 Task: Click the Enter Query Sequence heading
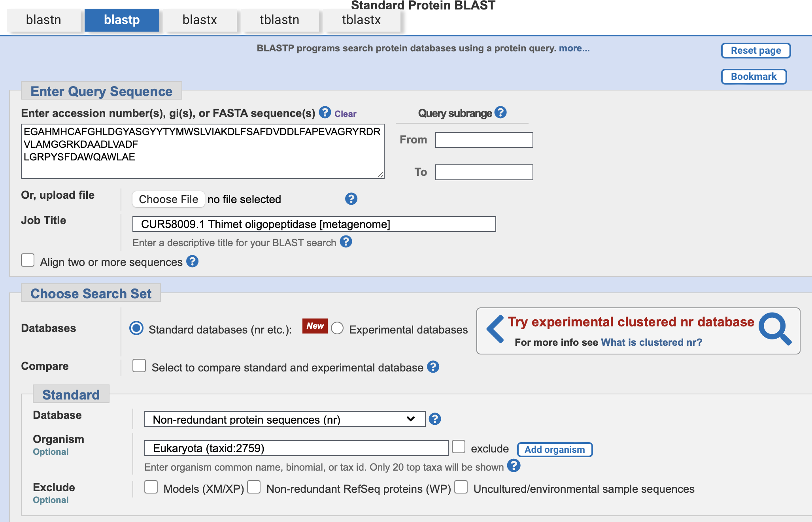click(x=102, y=91)
